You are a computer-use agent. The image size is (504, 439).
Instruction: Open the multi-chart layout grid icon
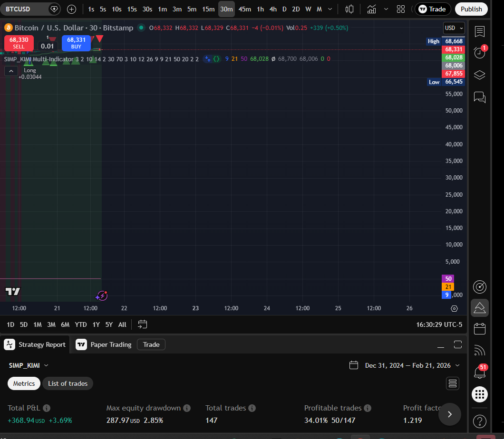(x=400, y=9)
